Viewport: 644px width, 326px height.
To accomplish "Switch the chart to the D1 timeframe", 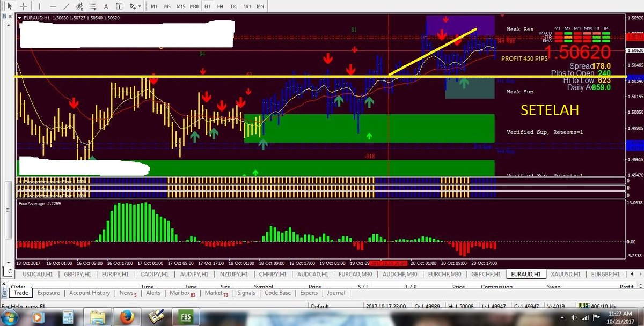I will click(234, 6).
